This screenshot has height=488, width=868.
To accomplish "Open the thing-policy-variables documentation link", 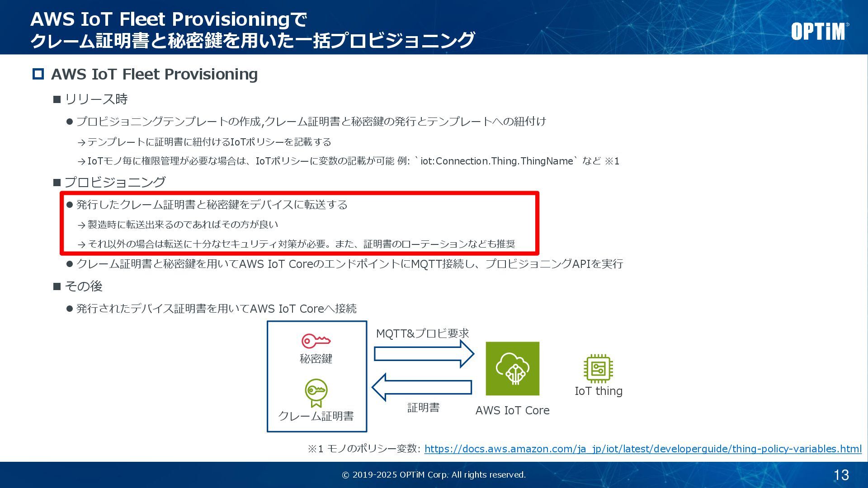I will tap(642, 449).
